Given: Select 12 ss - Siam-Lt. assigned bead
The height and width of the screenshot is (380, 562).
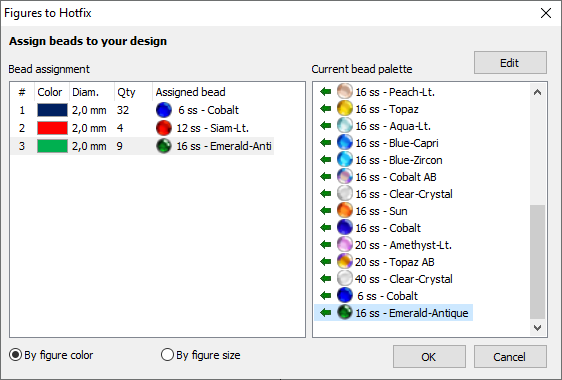Looking at the screenshot, I should pos(213,128).
